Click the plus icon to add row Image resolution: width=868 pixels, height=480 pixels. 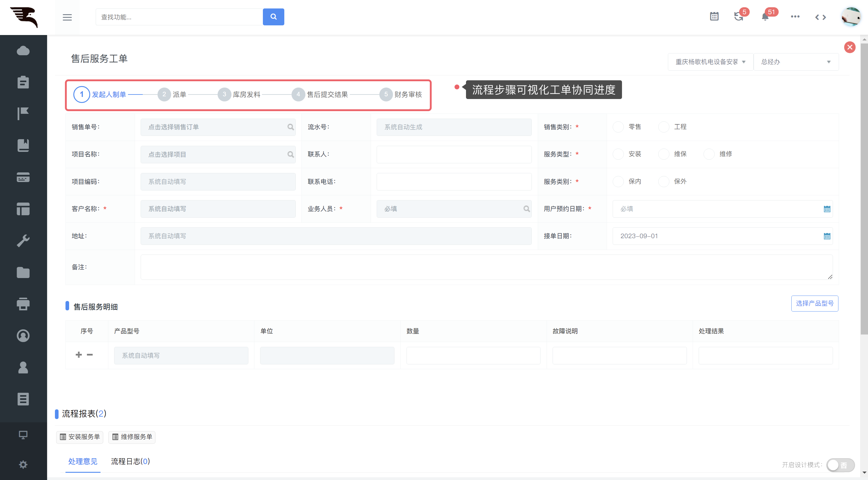click(x=78, y=355)
